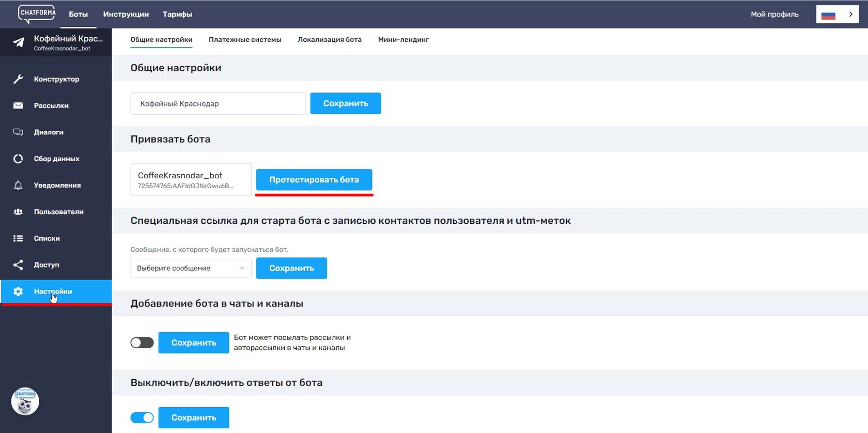Click Протестировать бота button
Viewport: 868px width, 433px height.
click(x=314, y=180)
